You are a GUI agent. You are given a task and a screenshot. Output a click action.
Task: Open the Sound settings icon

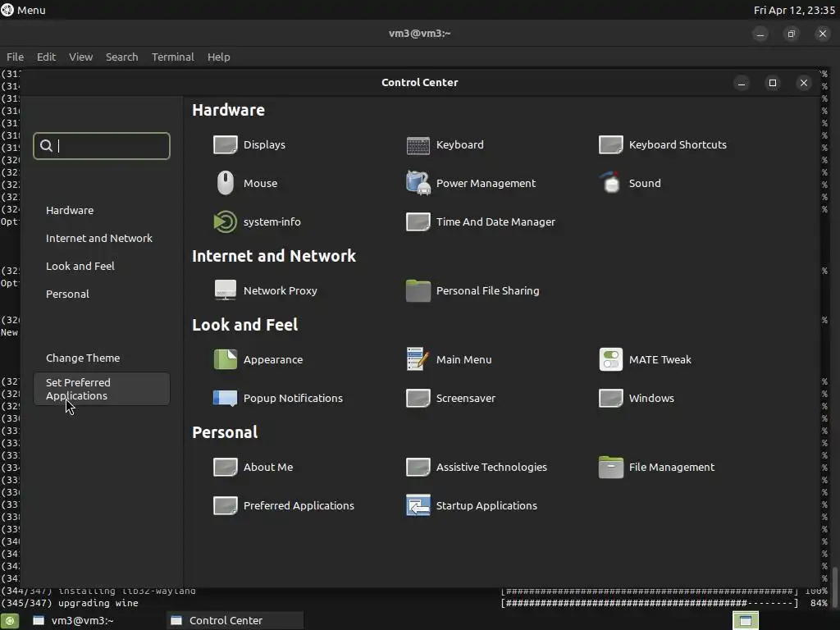(x=610, y=183)
